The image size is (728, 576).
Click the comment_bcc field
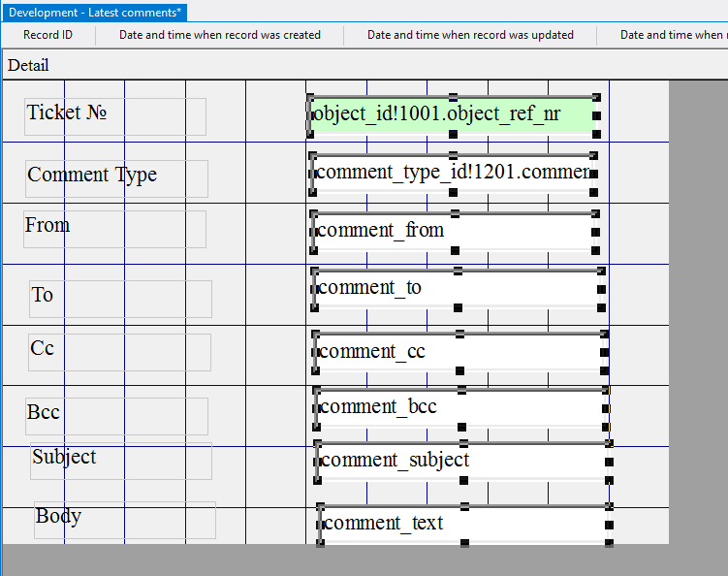coord(460,407)
